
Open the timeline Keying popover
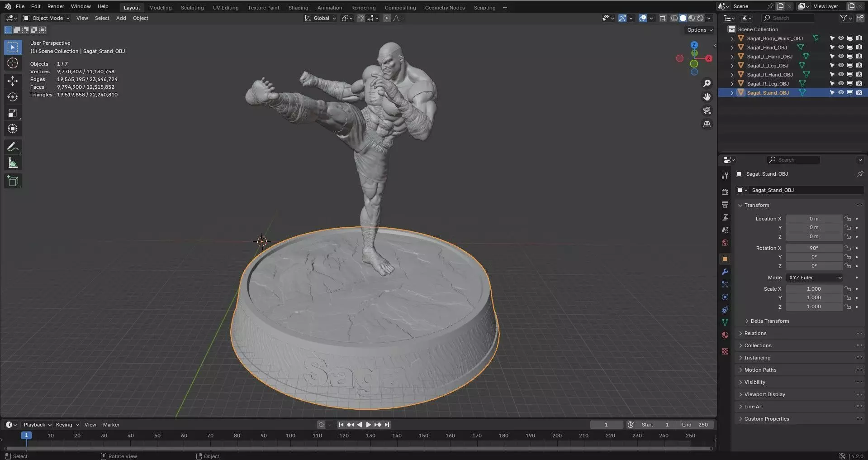coord(67,425)
